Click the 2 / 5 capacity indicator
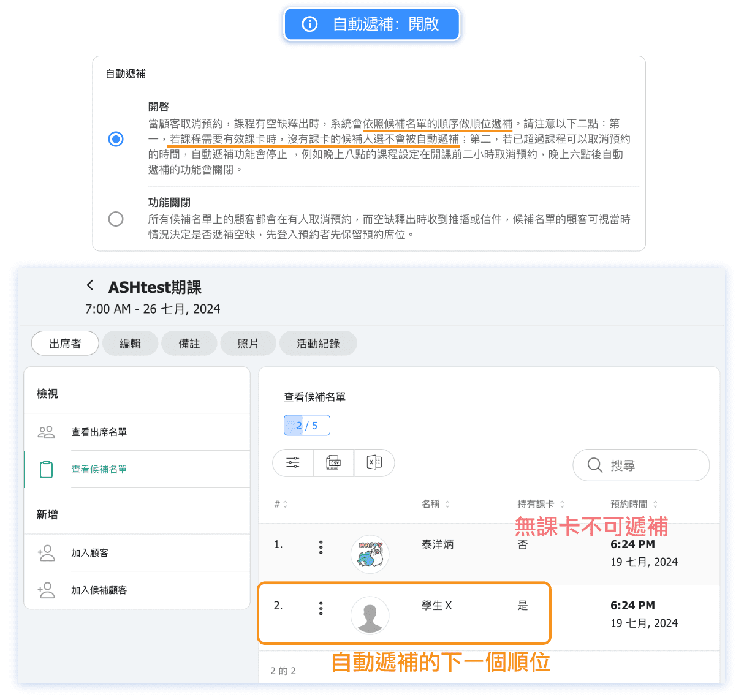This screenshot has height=700, width=744. pyautogui.click(x=307, y=426)
